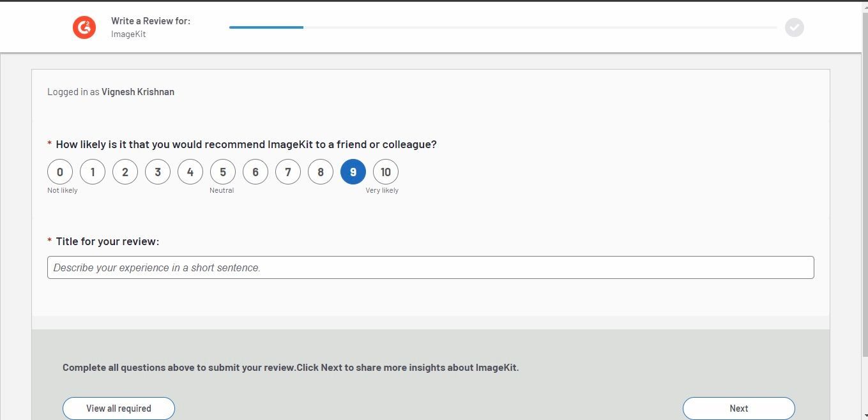Select rating 2

point(125,172)
